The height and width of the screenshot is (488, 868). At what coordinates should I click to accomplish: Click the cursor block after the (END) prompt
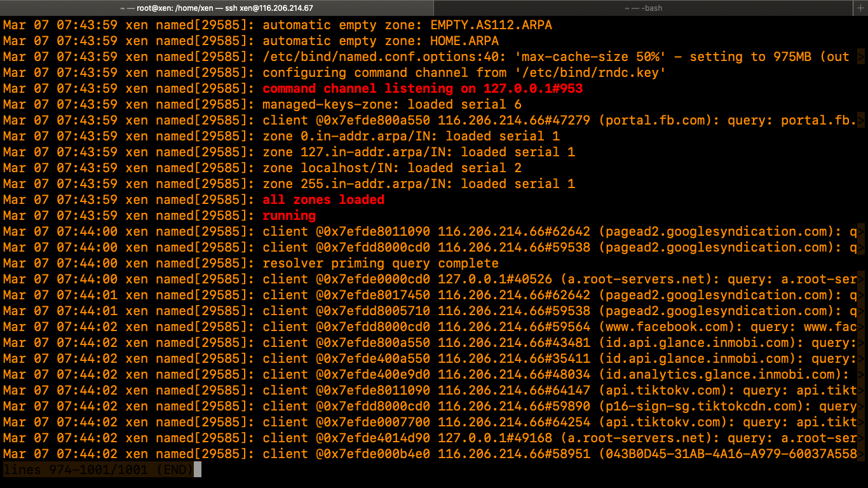pos(198,470)
